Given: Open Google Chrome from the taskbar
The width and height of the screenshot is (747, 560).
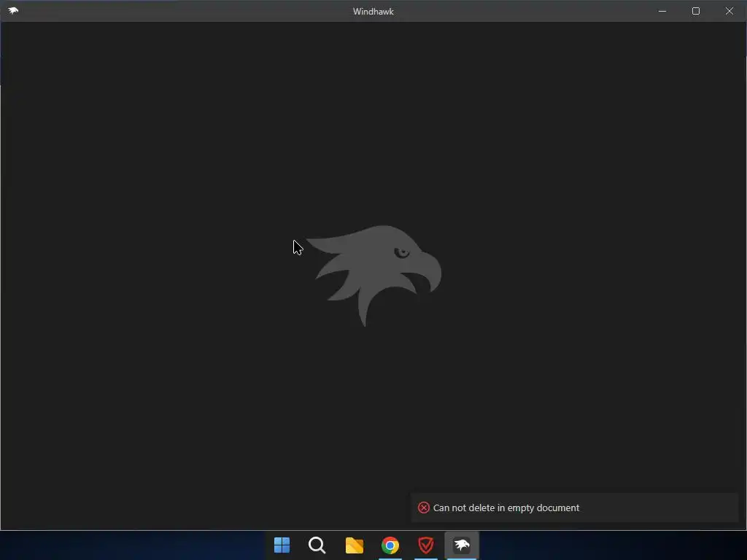Looking at the screenshot, I should [390, 545].
